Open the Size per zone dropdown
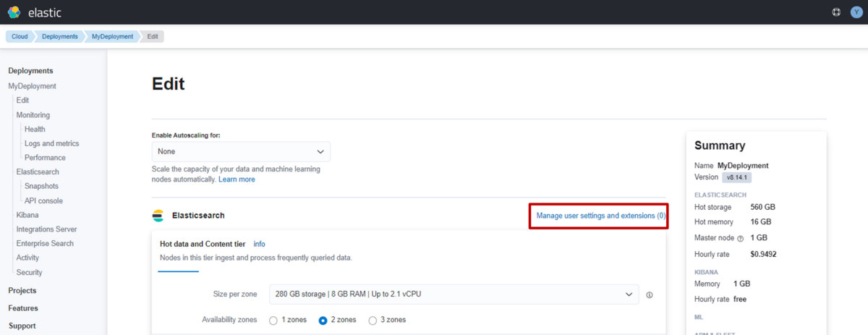Viewport: 868px width, 335px height. 454,294
